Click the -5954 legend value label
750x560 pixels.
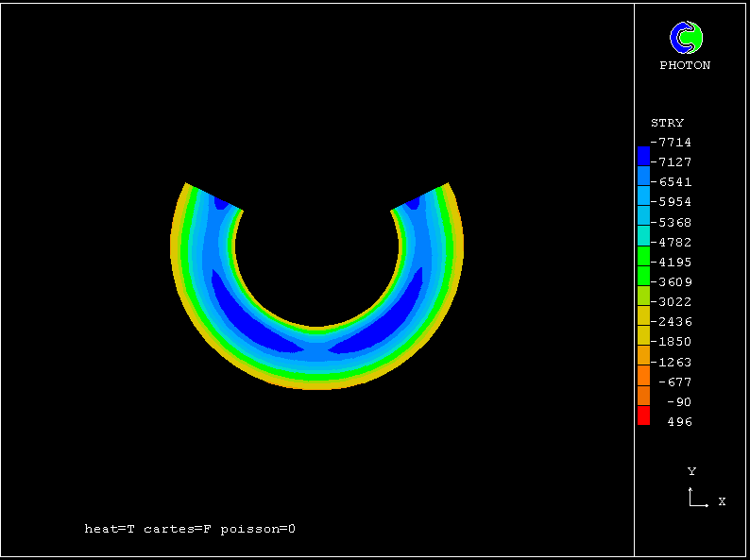point(675,202)
